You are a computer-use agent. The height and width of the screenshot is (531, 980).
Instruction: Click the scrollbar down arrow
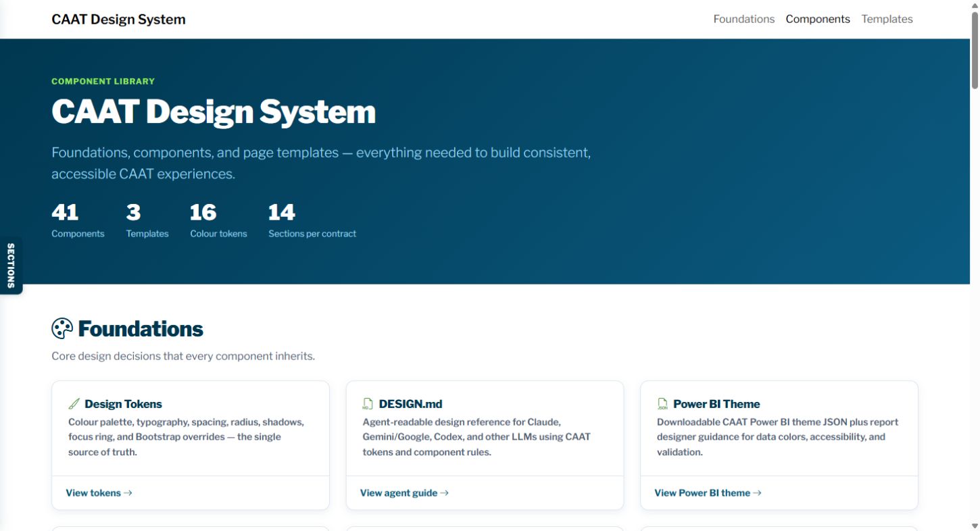pos(975,526)
